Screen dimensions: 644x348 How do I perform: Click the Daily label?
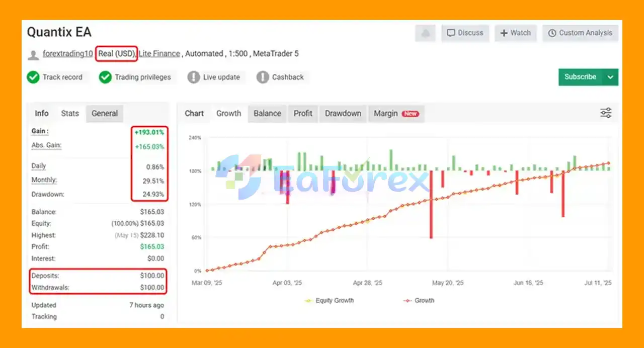pos(39,165)
